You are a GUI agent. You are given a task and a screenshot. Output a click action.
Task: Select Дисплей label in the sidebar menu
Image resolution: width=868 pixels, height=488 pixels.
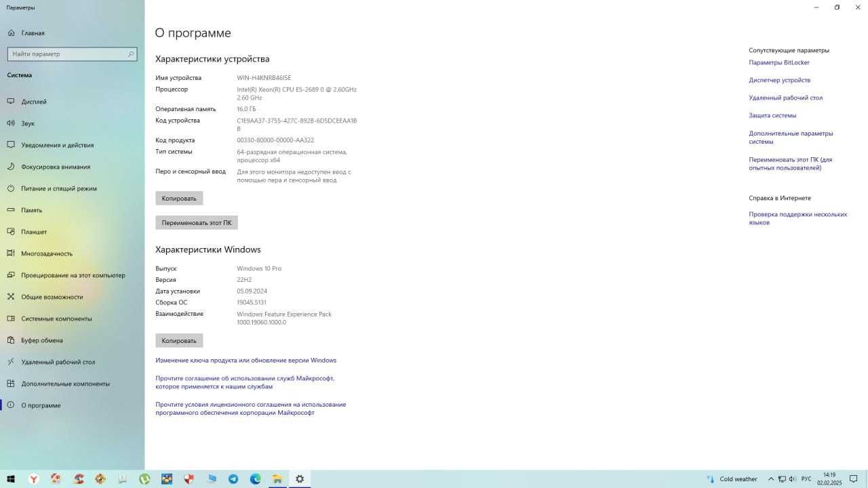[x=34, y=102]
